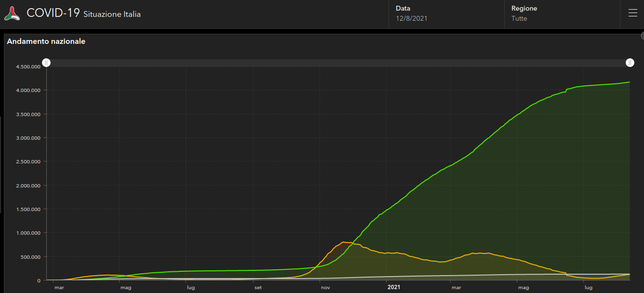
Task: Click the COVID-19 Situazione Italia title
Action: pos(83,13)
